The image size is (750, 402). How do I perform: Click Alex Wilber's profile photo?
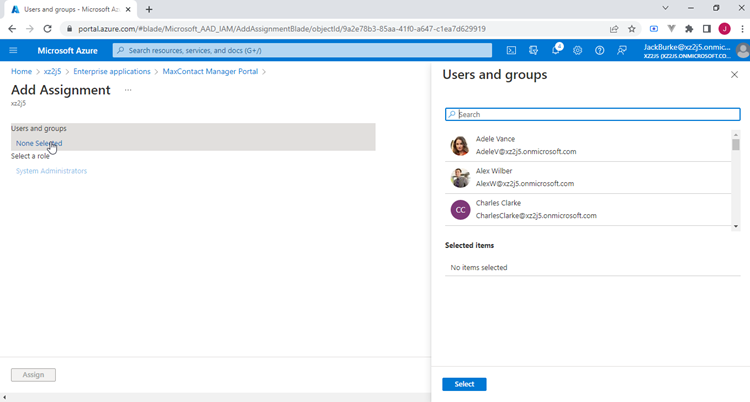pyautogui.click(x=460, y=178)
